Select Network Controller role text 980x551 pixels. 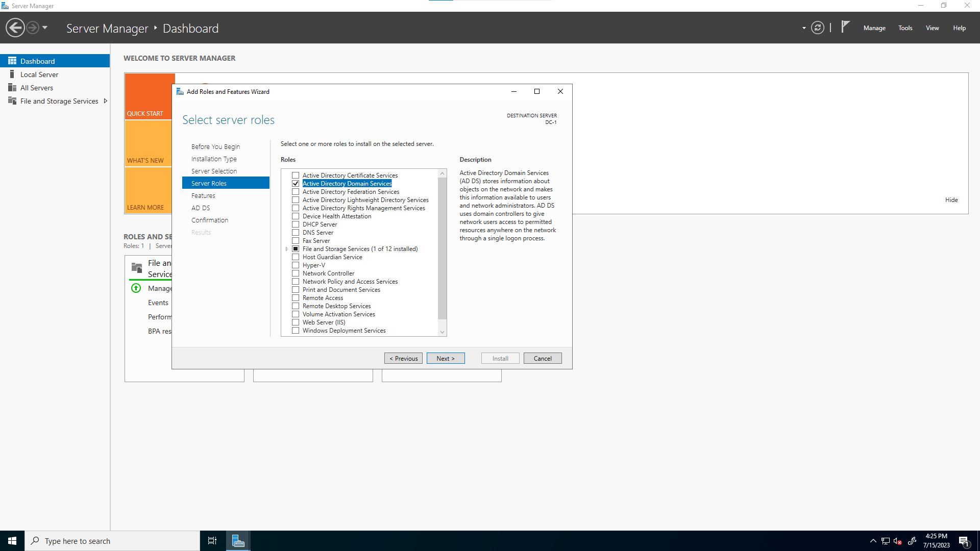pyautogui.click(x=328, y=273)
